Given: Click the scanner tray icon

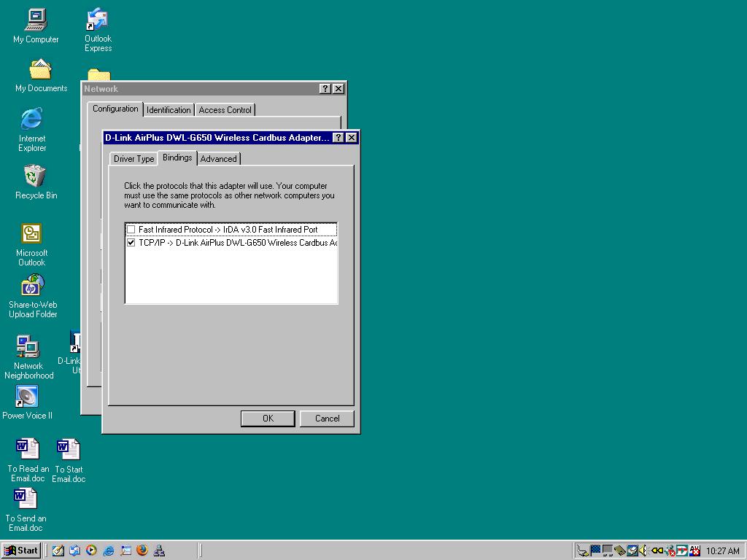Looking at the screenshot, I should 632,551.
